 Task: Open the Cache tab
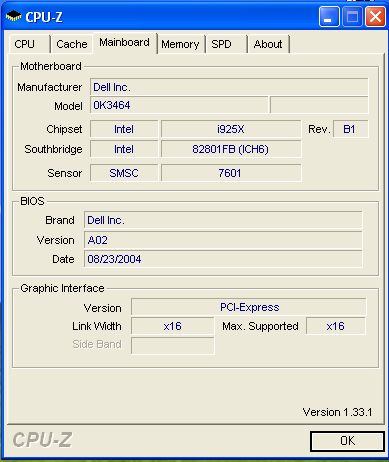(x=72, y=44)
